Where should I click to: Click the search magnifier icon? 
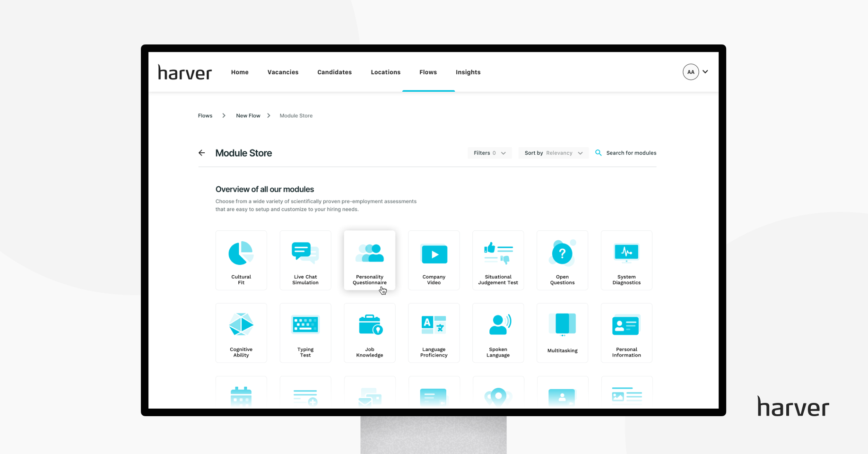point(598,153)
